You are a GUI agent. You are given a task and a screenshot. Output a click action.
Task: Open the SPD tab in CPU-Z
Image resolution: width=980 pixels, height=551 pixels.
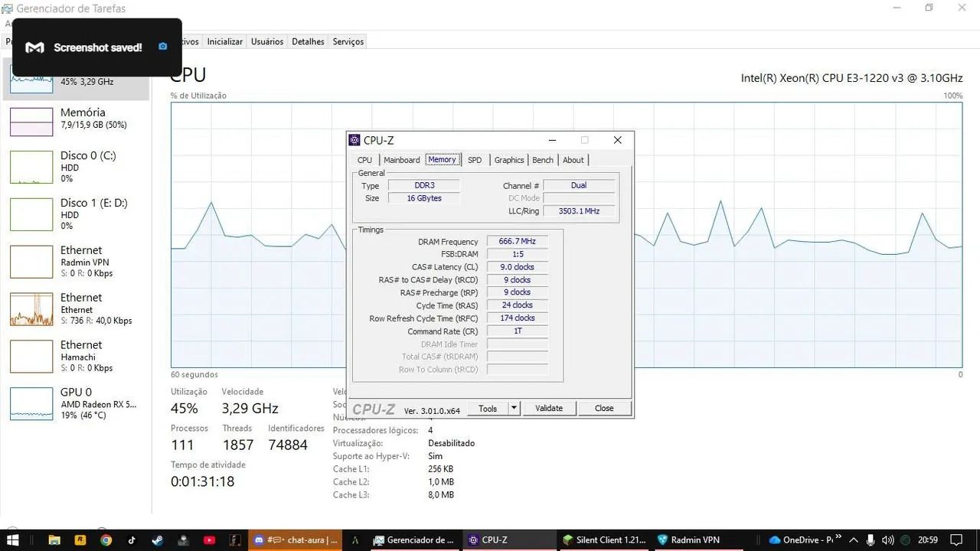click(x=475, y=160)
